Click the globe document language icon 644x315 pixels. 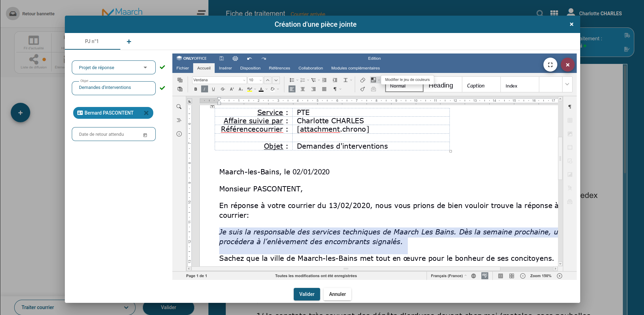[473, 276]
